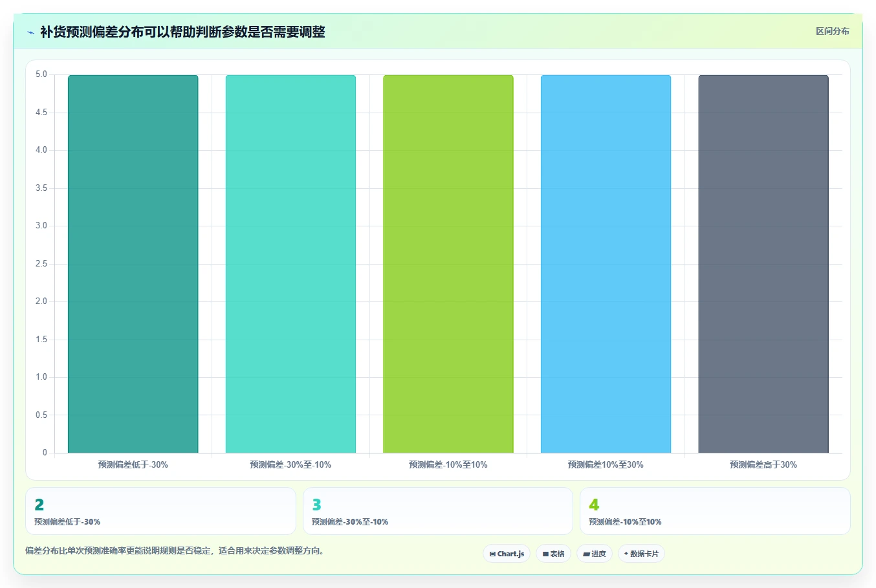Click x-axis label 预测偏差10%至30%
The image size is (876, 588).
point(606,464)
